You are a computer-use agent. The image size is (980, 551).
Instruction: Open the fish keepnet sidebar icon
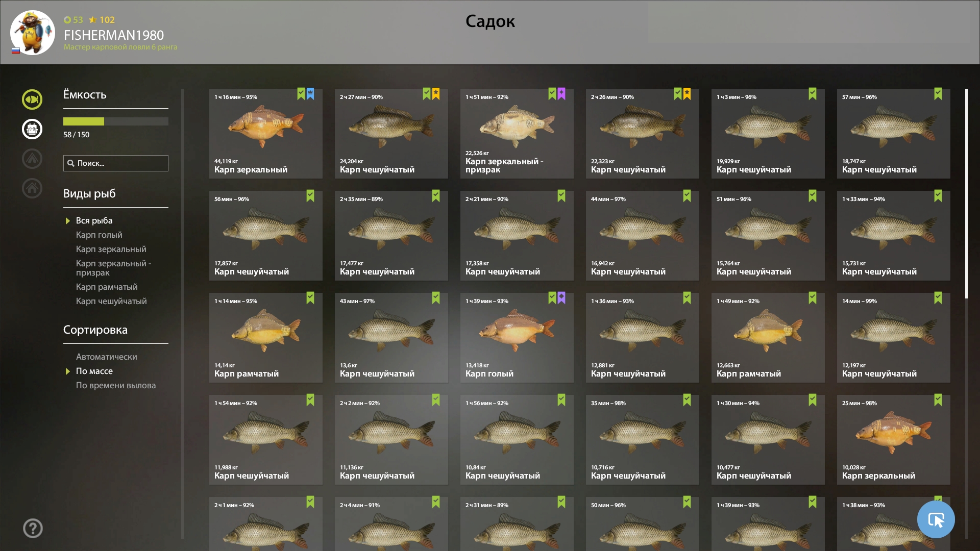point(32,99)
